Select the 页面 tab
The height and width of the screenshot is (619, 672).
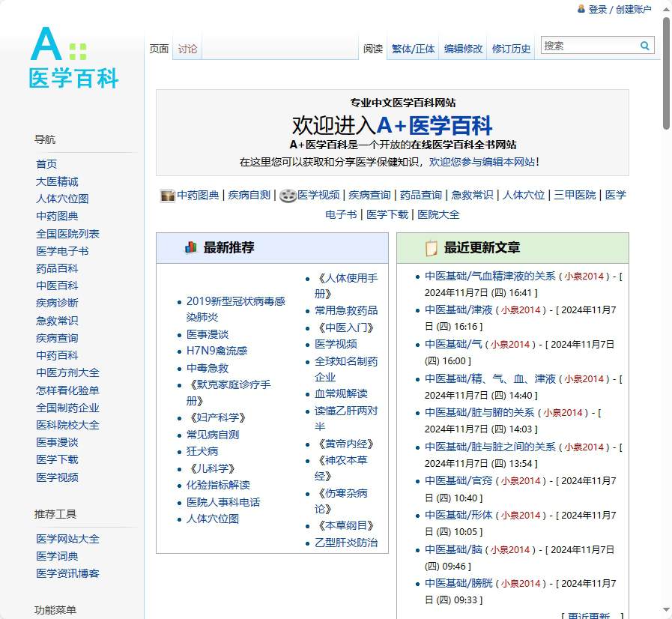159,46
